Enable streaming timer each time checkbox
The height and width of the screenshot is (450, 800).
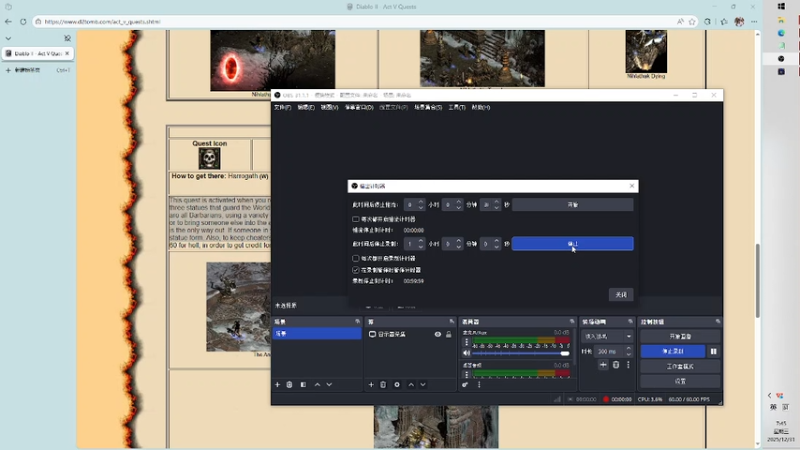click(356, 219)
